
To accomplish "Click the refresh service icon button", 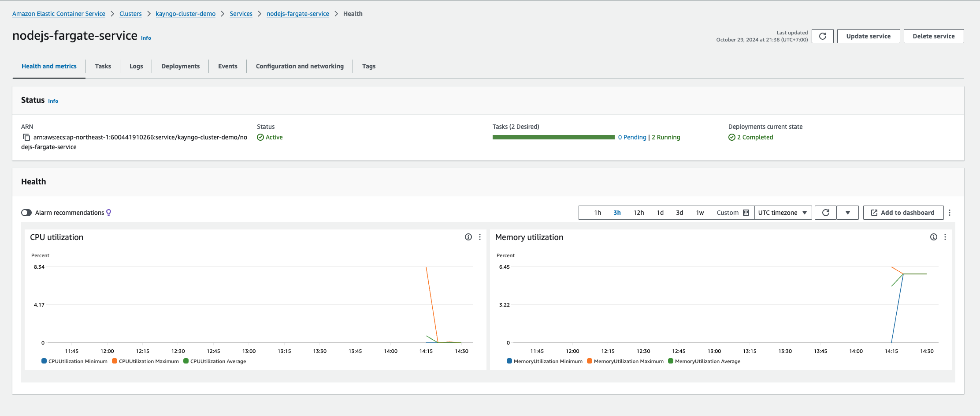I will [822, 36].
